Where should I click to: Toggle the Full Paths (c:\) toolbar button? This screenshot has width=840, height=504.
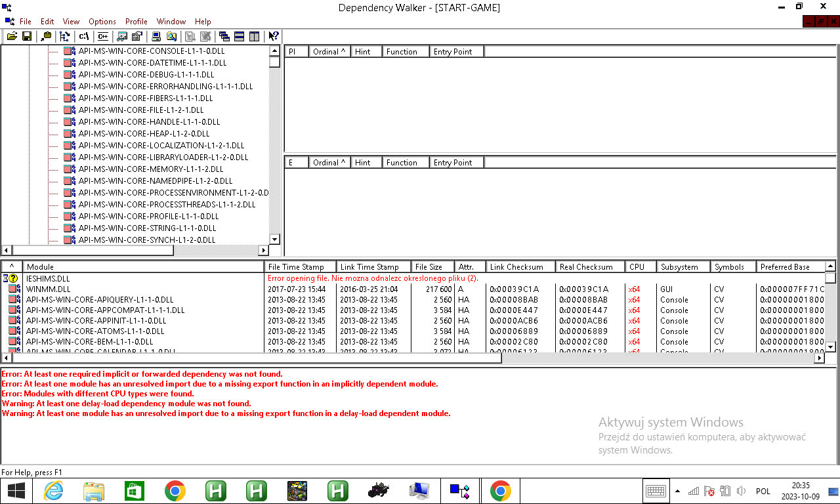point(84,37)
